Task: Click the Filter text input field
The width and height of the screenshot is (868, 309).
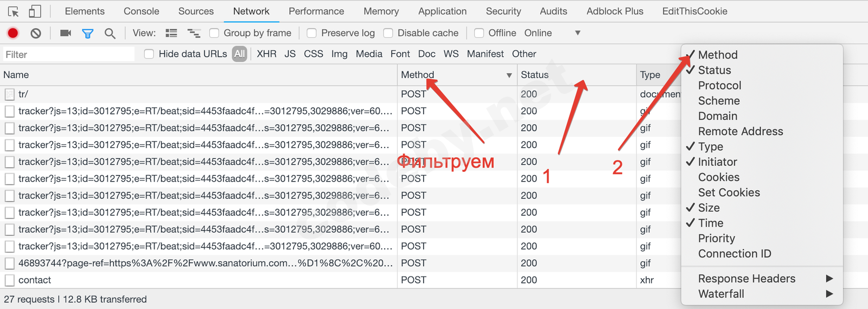Action: pyautogui.click(x=68, y=54)
